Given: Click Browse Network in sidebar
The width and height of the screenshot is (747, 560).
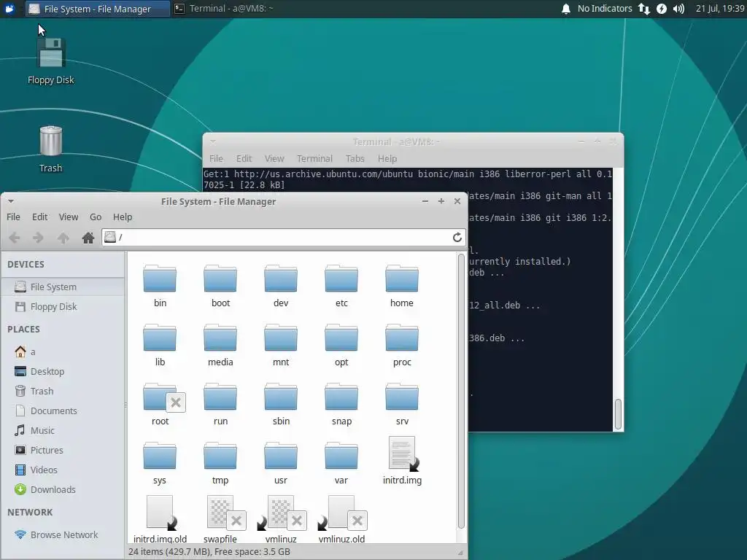Looking at the screenshot, I should 63,534.
